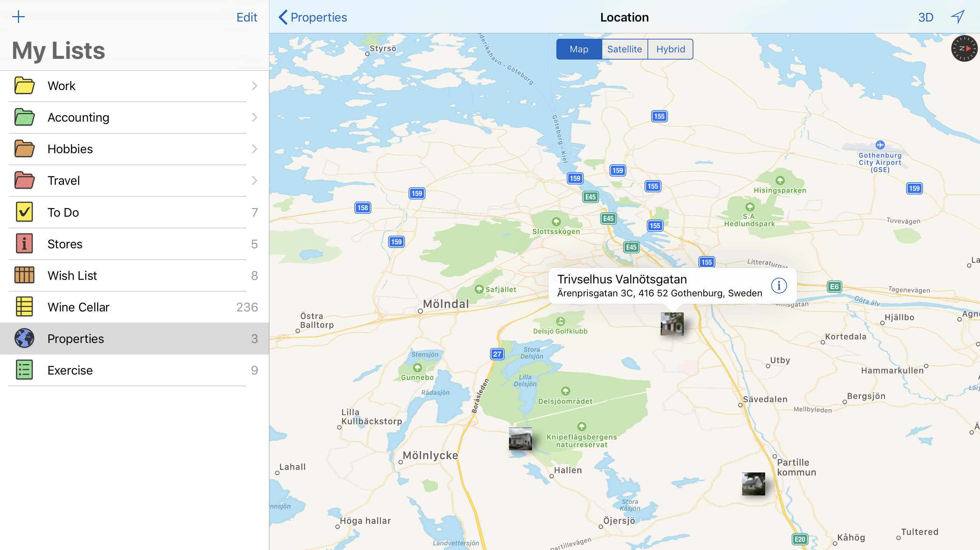
Task: Click house photo pin near Partille kommun
Action: tap(753, 484)
